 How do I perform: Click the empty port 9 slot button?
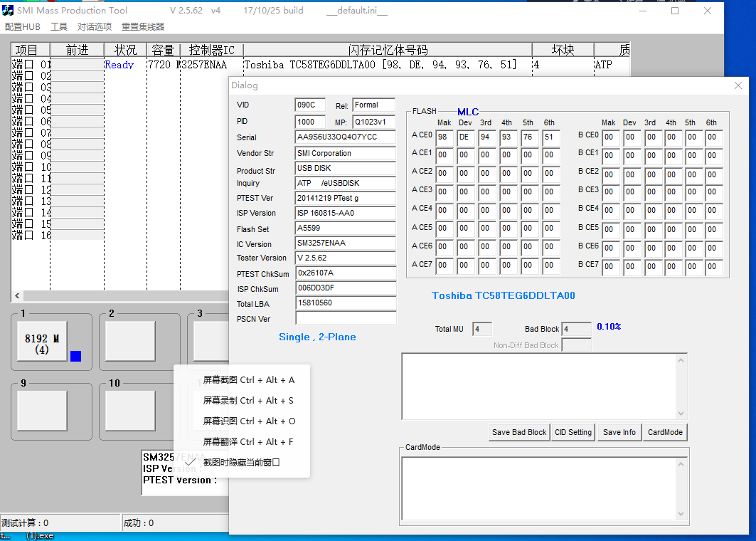point(41,411)
